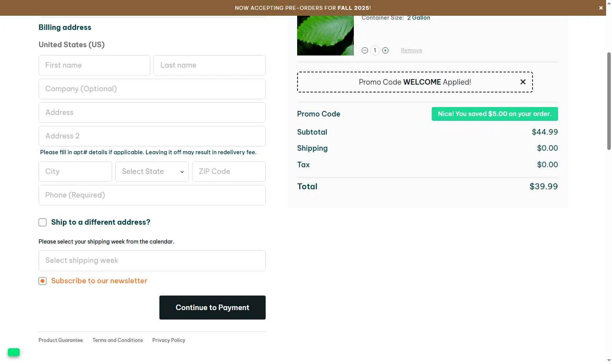This screenshot has width=612, height=364.
Task: Click the Phone (Required) field
Action: [152, 195]
